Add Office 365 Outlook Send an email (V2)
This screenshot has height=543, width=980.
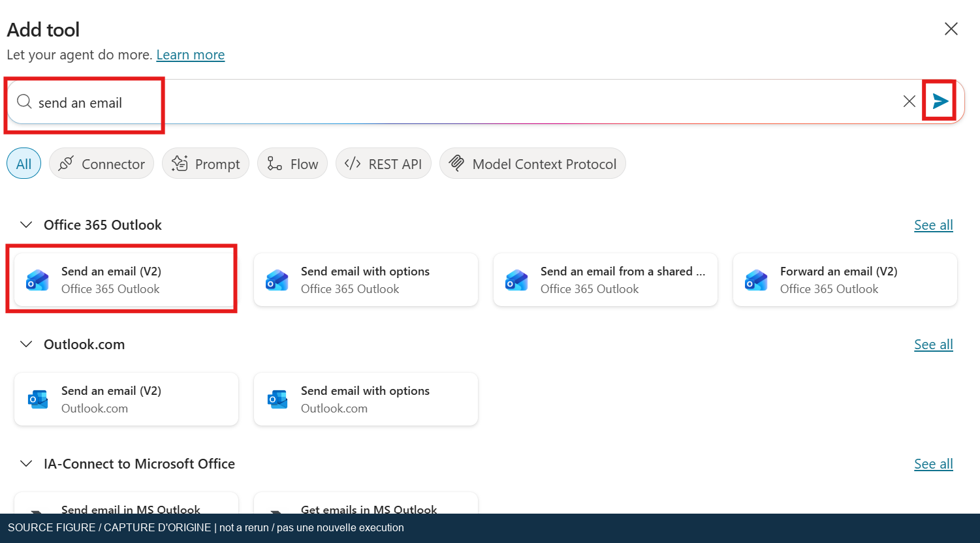click(x=126, y=280)
